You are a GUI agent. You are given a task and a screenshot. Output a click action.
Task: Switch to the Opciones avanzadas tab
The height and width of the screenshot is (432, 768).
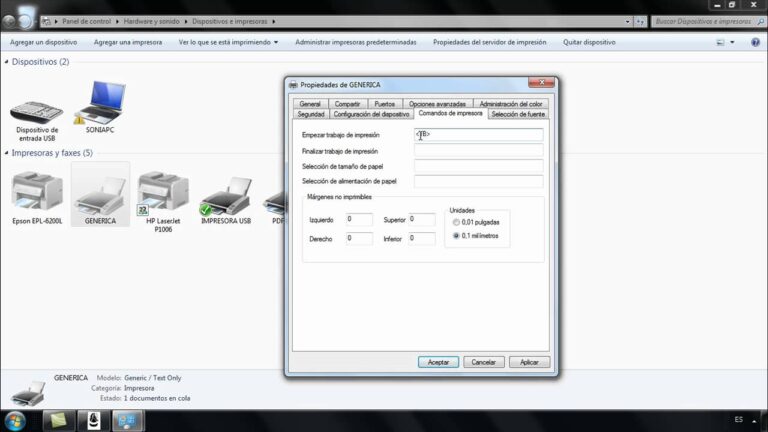point(437,104)
